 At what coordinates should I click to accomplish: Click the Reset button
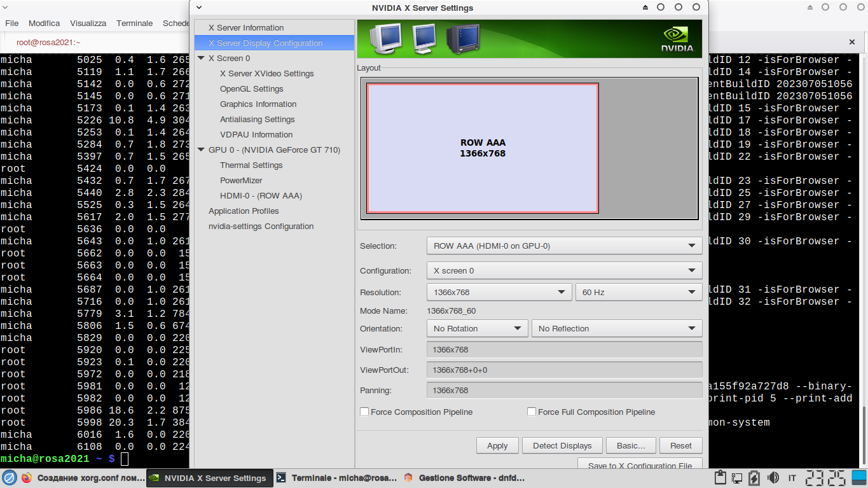coord(680,445)
